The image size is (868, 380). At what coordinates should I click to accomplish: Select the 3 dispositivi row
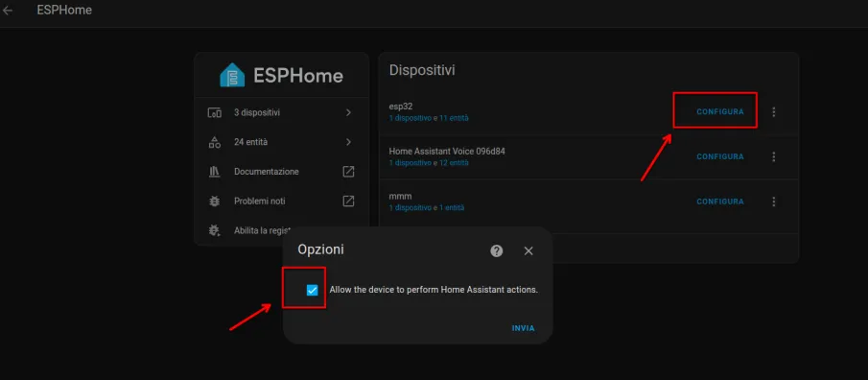281,112
